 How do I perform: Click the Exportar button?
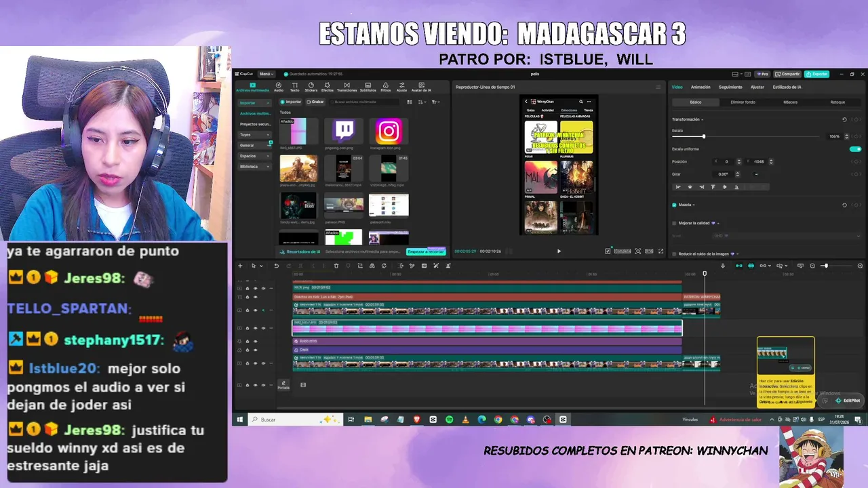(x=818, y=74)
